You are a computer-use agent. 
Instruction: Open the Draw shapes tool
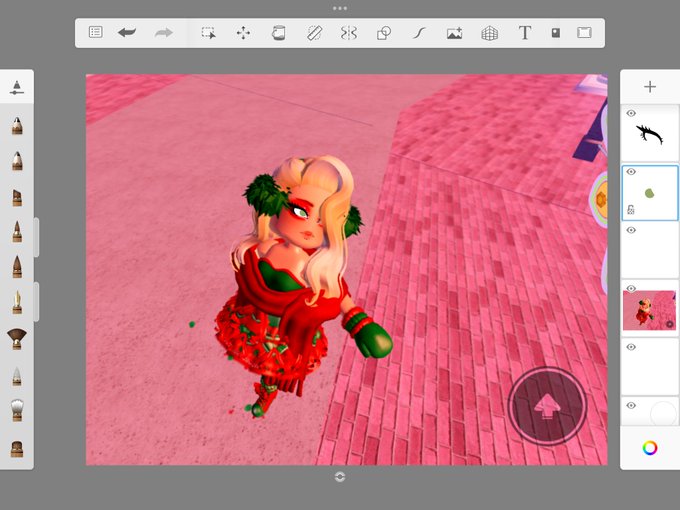(384, 33)
